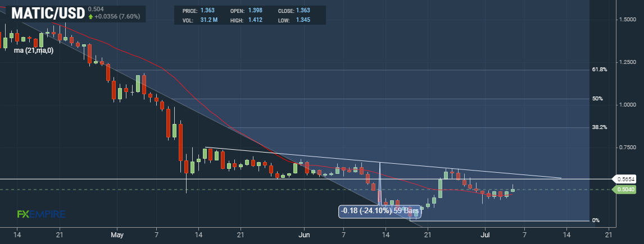The height and width of the screenshot is (244, 644).
Task: Click the +0.0356 (7.60%) change value
Action: [x=117, y=17]
